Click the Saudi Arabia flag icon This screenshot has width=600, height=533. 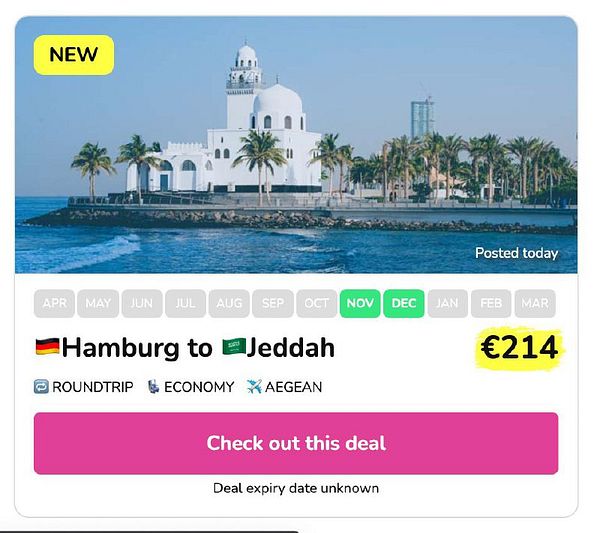[234, 346]
